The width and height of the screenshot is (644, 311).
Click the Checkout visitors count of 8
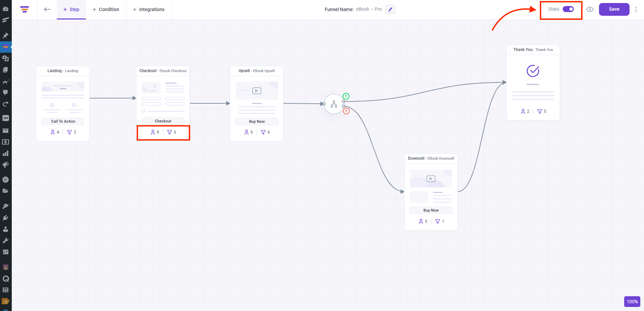155,132
